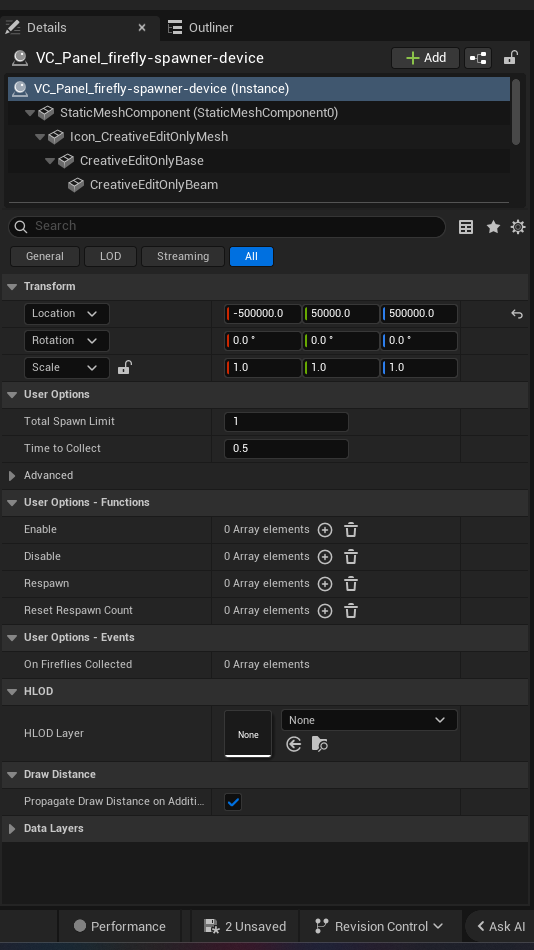Select the Streaming filter tab

182,256
